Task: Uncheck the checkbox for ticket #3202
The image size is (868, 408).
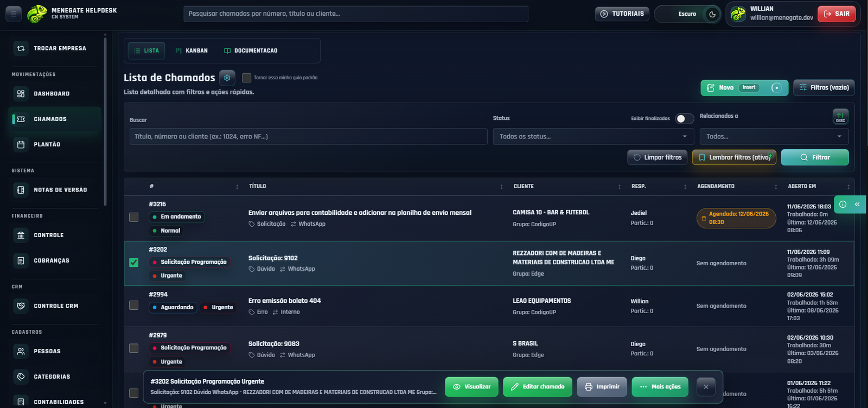Action: pyautogui.click(x=134, y=263)
